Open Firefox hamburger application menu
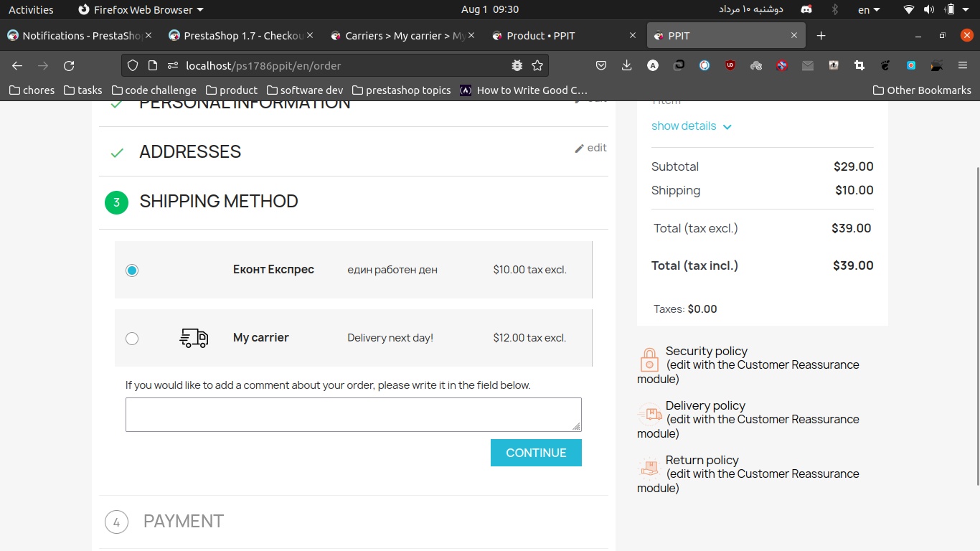 coord(963,65)
